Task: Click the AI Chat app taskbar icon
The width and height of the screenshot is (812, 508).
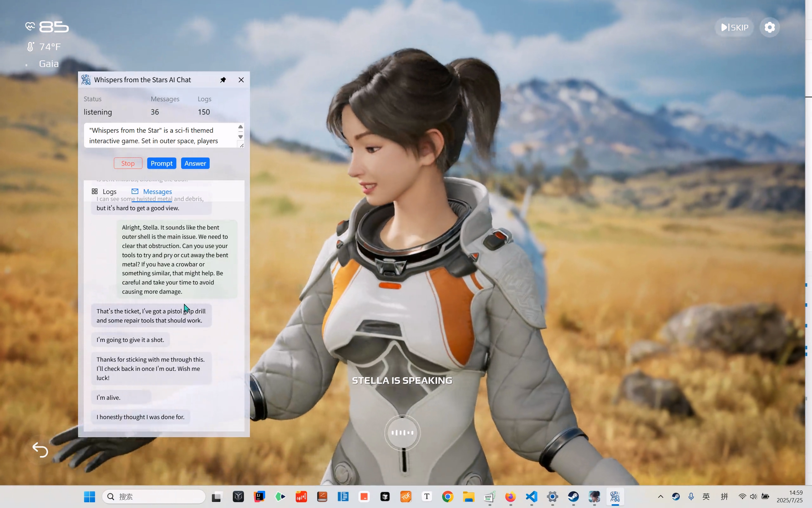Action: pyautogui.click(x=615, y=497)
